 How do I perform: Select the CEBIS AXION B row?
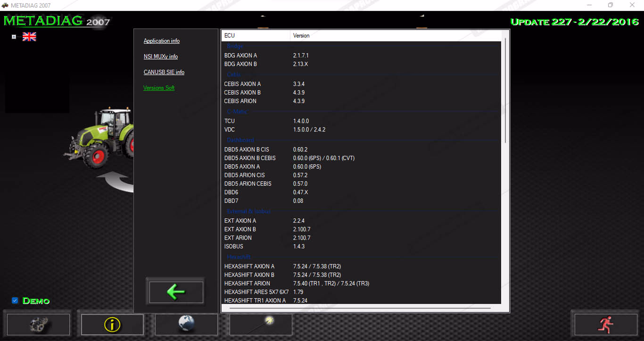click(361, 92)
